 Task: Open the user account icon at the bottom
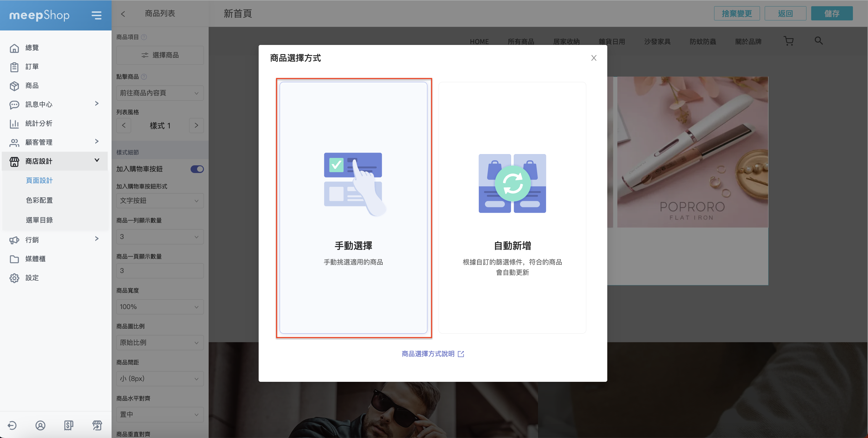tap(41, 425)
